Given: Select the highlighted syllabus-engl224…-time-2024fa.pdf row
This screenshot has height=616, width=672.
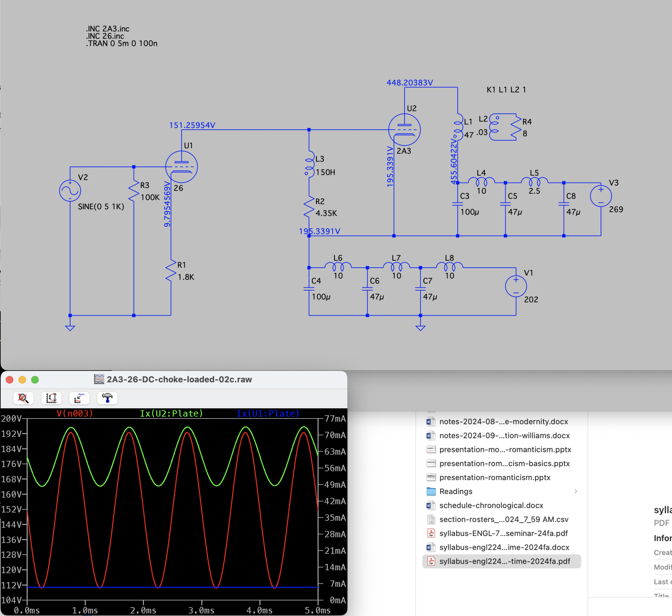Looking at the screenshot, I should pos(502,561).
